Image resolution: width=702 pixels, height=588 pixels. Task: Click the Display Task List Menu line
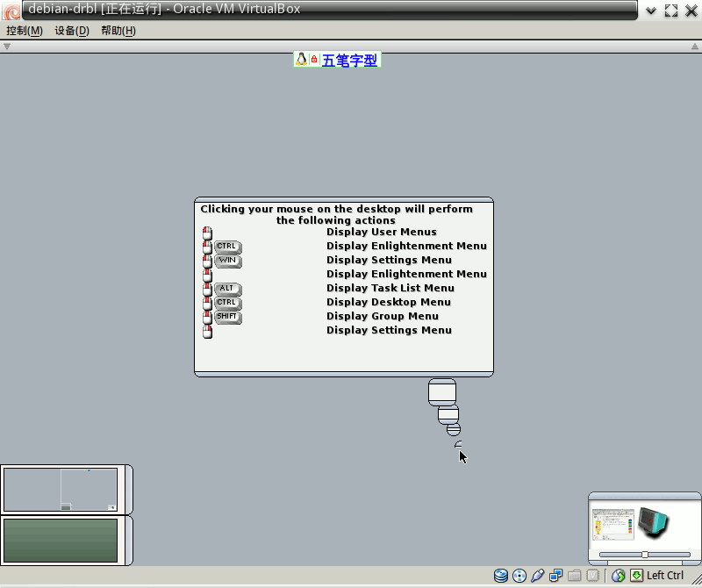coord(390,288)
